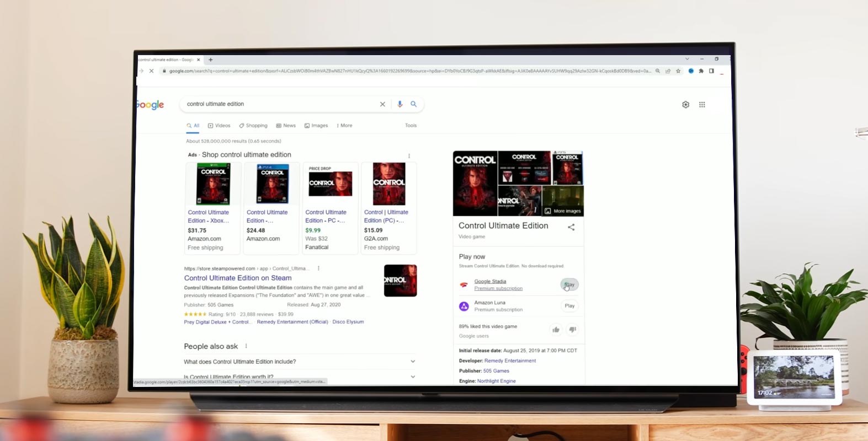Open Google quick settings gear icon
Screen dimensions: 868x441
[x=685, y=104]
